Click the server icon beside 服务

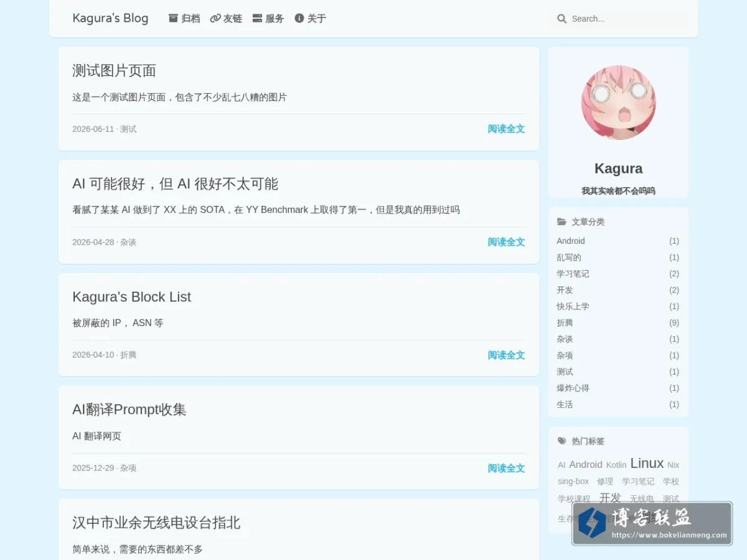(x=257, y=18)
